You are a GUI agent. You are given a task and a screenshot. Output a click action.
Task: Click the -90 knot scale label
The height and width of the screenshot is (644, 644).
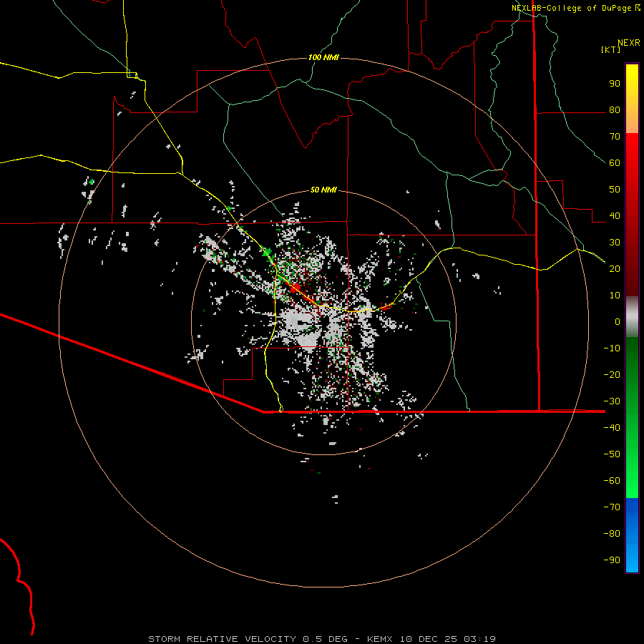612,560
